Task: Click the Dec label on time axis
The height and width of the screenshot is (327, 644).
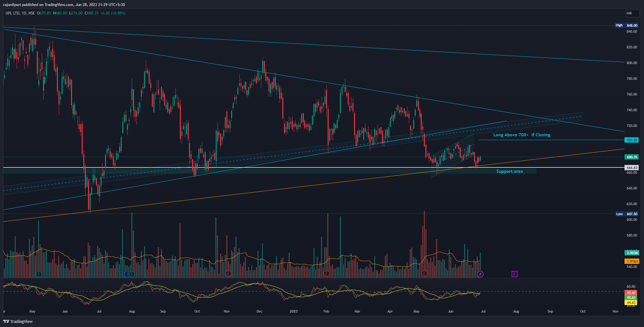Action: (259, 311)
